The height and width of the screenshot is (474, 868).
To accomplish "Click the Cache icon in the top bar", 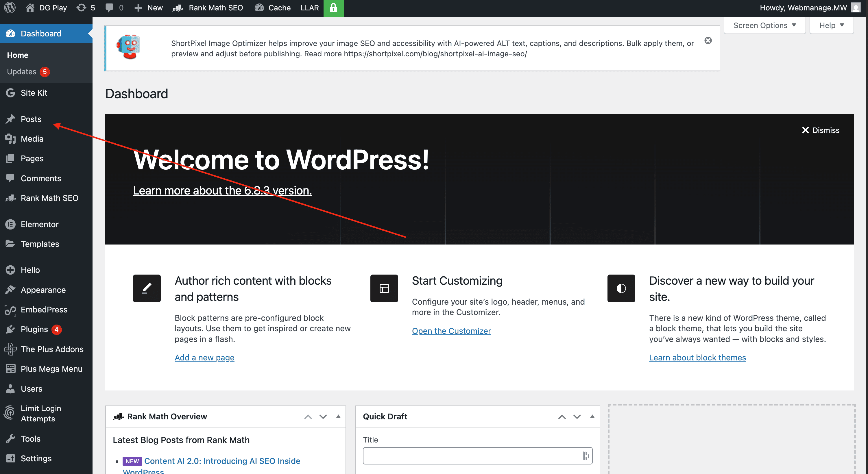I will (259, 8).
